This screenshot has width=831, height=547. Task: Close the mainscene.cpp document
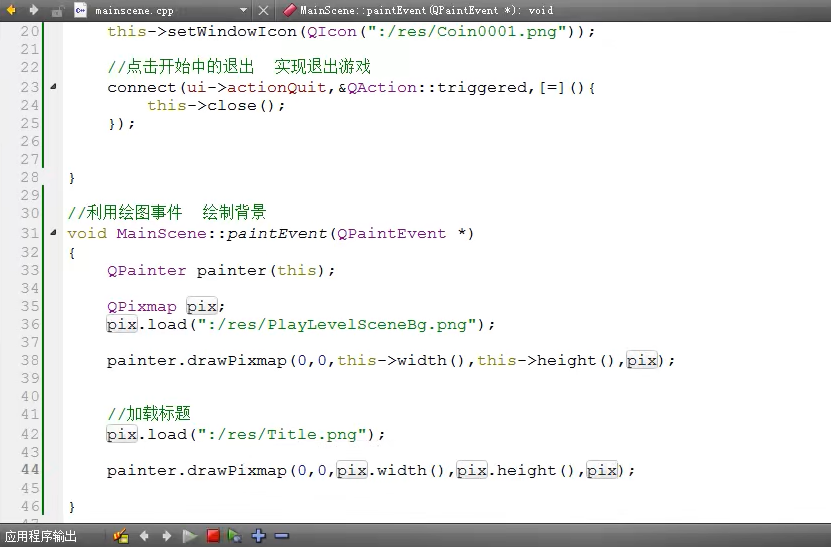coord(263,10)
